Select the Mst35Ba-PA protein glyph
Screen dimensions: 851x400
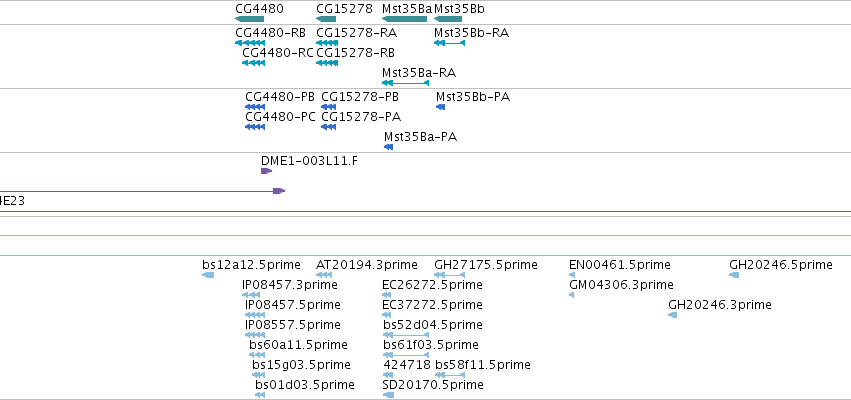(x=389, y=147)
